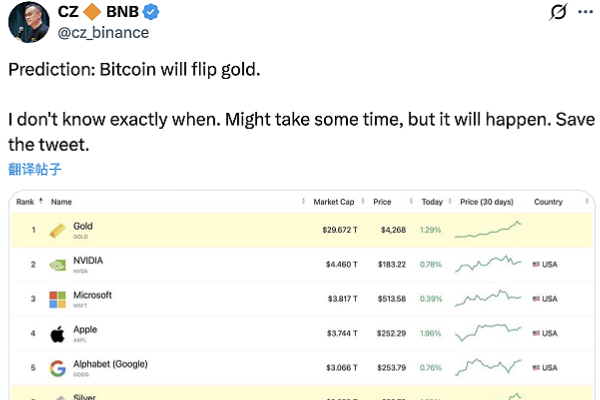The width and height of the screenshot is (600, 400).
Task: Sort by Market Cap column header
Action: click(333, 202)
